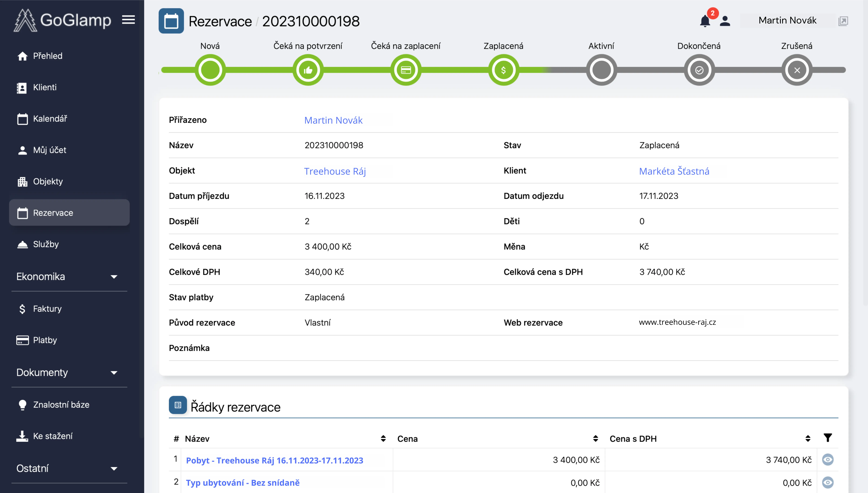Collapse the Ekonomika section
This screenshot has height=493, width=868.
pos(69,277)
